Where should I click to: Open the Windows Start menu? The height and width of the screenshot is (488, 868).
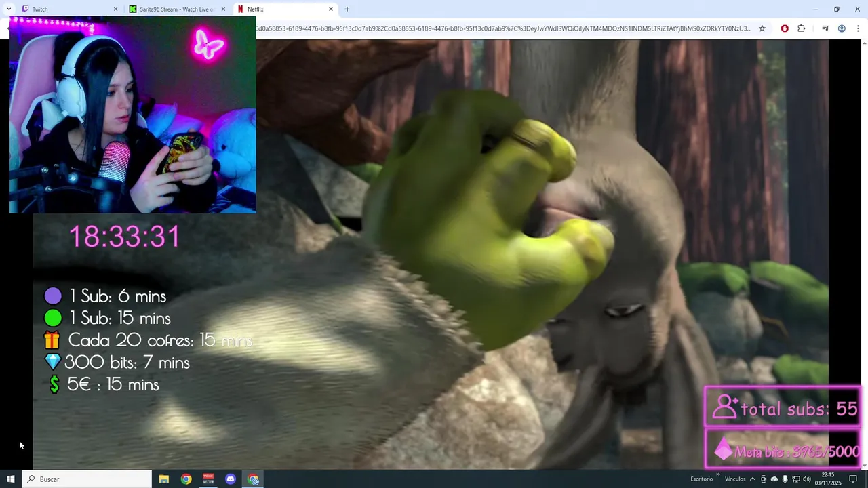(x=10, y=479)
